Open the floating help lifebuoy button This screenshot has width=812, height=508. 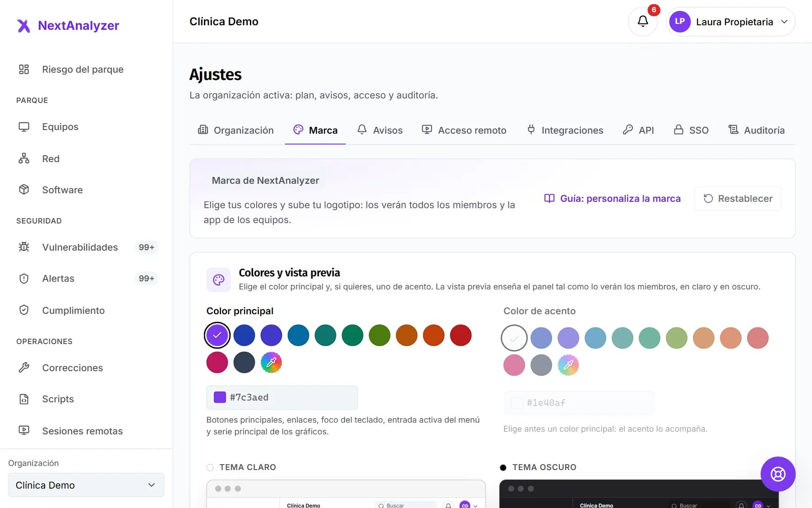coord(778,474)
